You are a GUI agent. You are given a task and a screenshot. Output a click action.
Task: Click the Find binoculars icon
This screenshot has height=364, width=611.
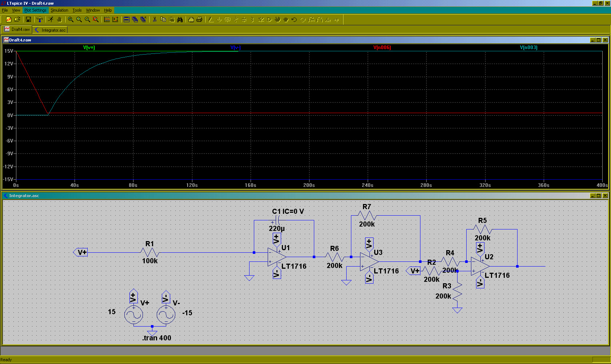click(180, 20)
